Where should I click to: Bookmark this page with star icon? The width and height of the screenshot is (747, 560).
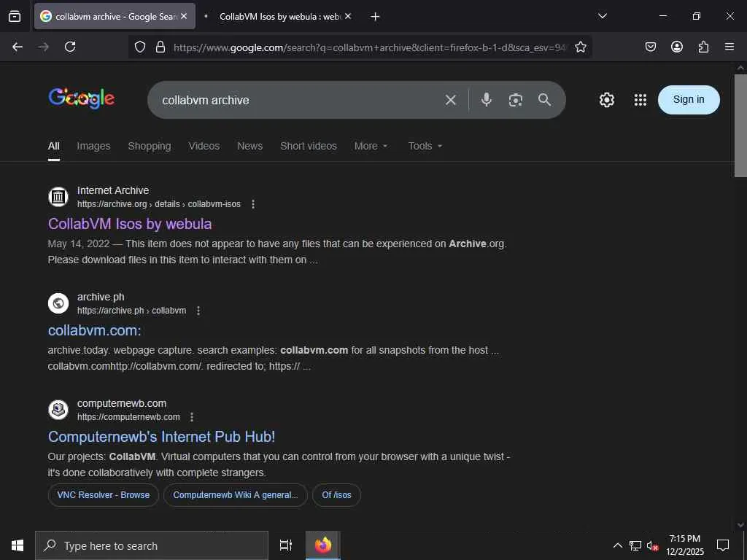point(580,47)
